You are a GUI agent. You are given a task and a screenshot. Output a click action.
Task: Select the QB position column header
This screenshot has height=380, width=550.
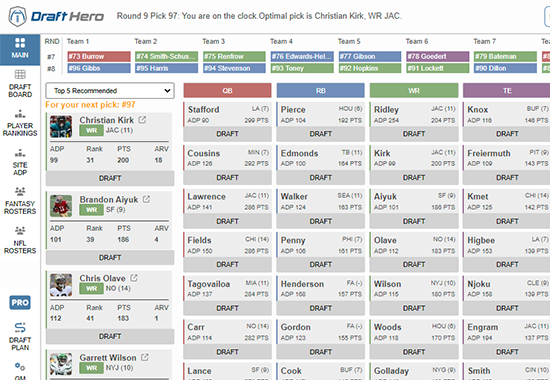[x=227, y=91]
